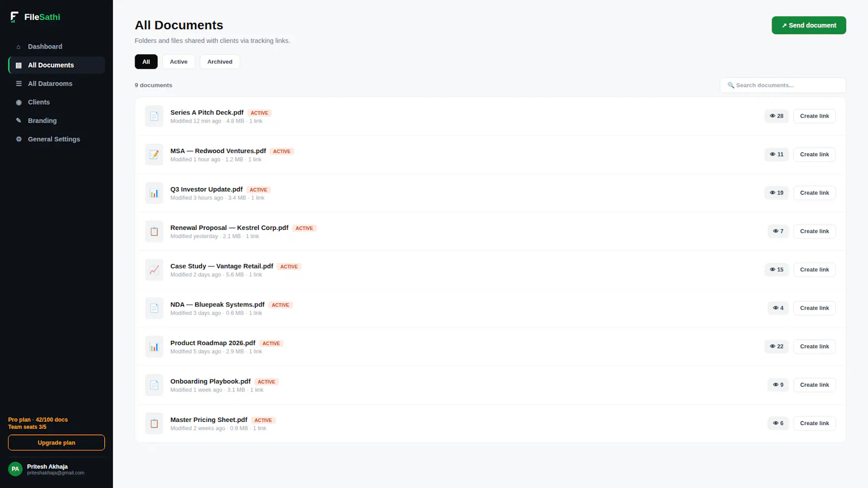Open Product Roadmap 2026.pdf
Image resolution: width=868 pixels, height=488 pixels.
pos(213,343)
